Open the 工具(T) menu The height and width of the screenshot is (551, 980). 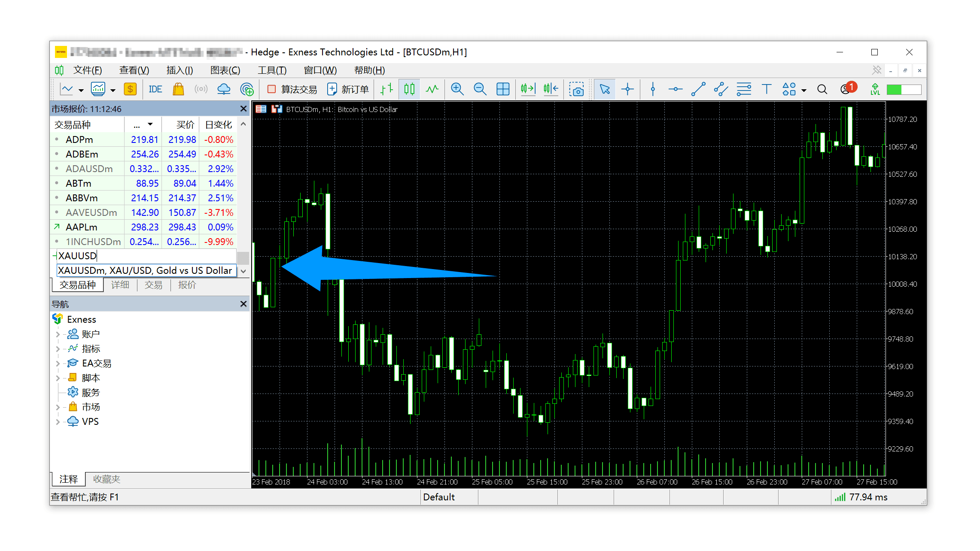(x=272, y=70)
